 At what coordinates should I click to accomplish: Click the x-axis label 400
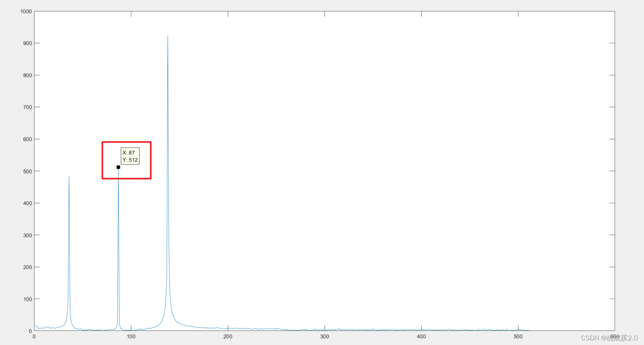point(422,336)
